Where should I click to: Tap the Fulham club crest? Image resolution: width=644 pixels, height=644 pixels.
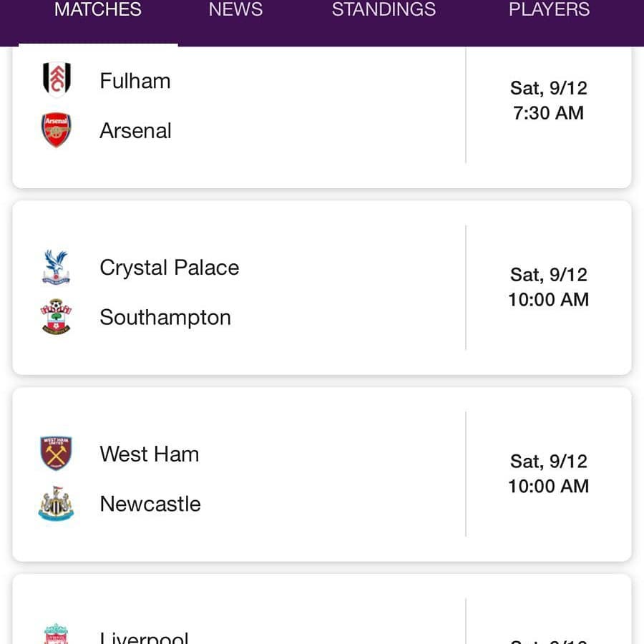coord(57,79)
